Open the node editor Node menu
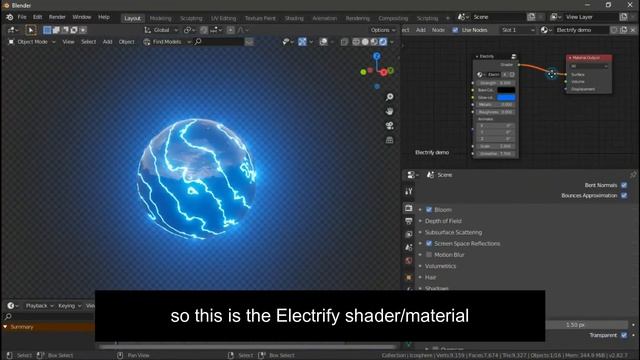 438,30
